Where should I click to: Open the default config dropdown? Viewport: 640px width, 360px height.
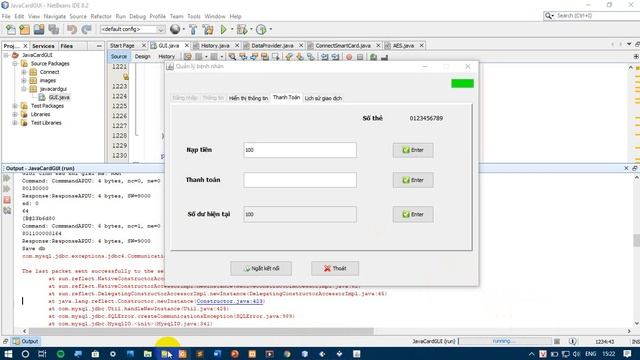(x=160, y=29)
